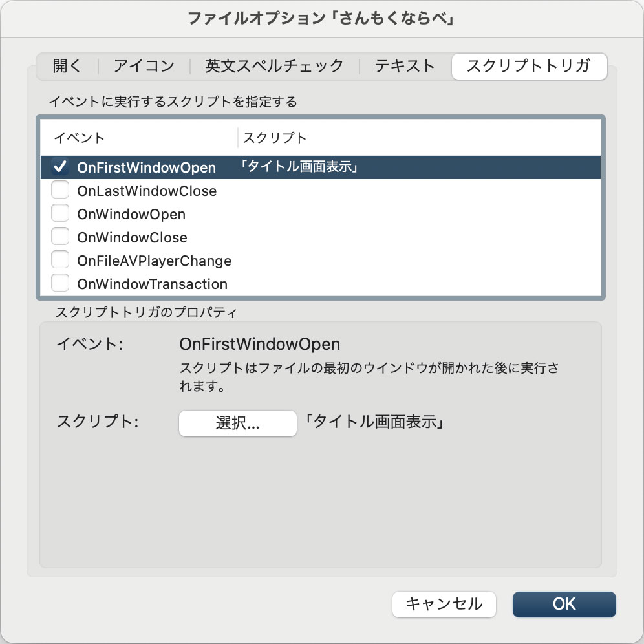Cancel with the キャンセル button
The width and height of the screenshot is (644, 644).
[x=444, y=604]
